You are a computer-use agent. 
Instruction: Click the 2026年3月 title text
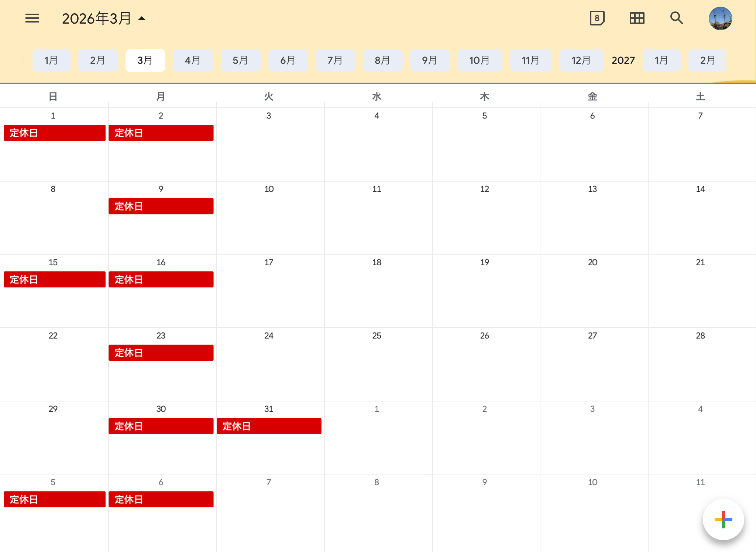tap(96, 18)
